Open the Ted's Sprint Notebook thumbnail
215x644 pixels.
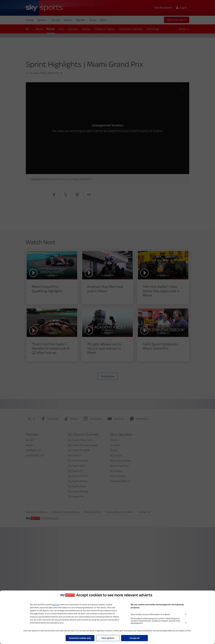(x=163, y=323)
